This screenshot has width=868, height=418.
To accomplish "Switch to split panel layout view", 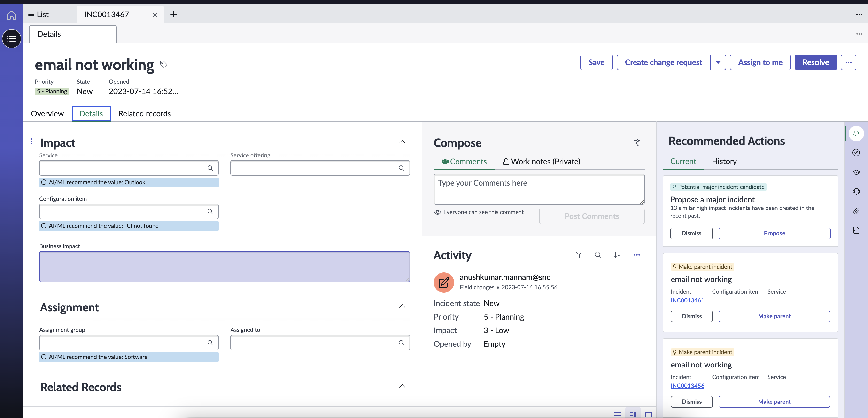I will click(x=633, y=414).
